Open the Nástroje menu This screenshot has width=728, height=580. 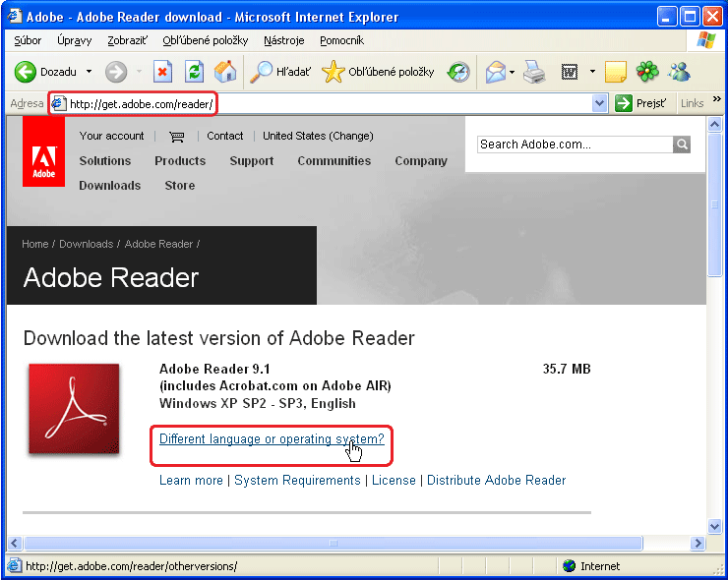[283, 41]
